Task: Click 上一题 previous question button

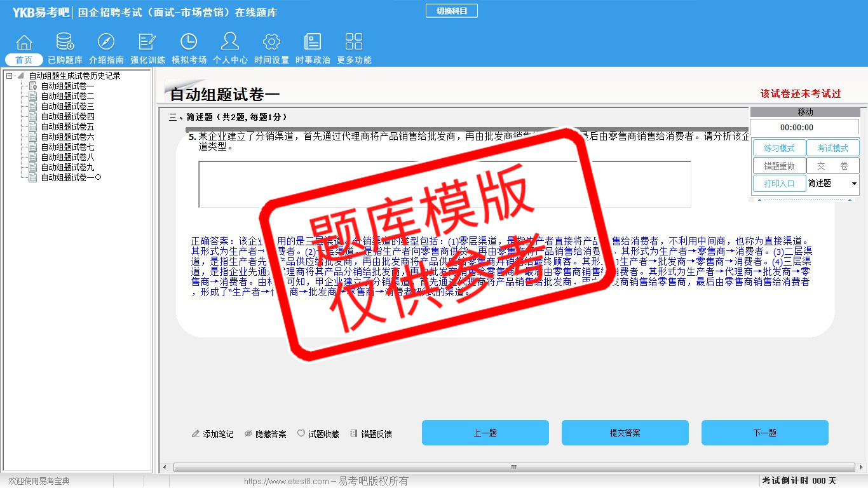Action: (x=485, y=433)
